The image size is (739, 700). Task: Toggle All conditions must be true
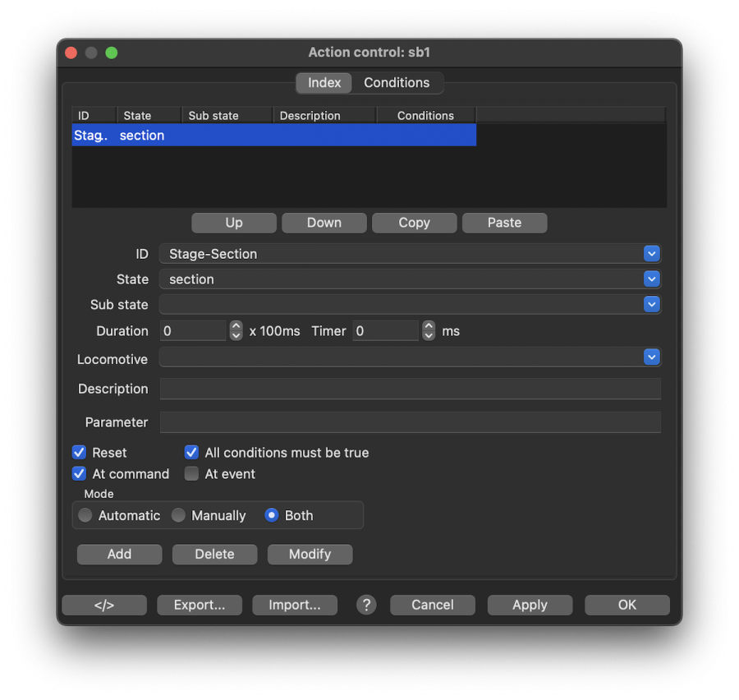pos(191,453)
